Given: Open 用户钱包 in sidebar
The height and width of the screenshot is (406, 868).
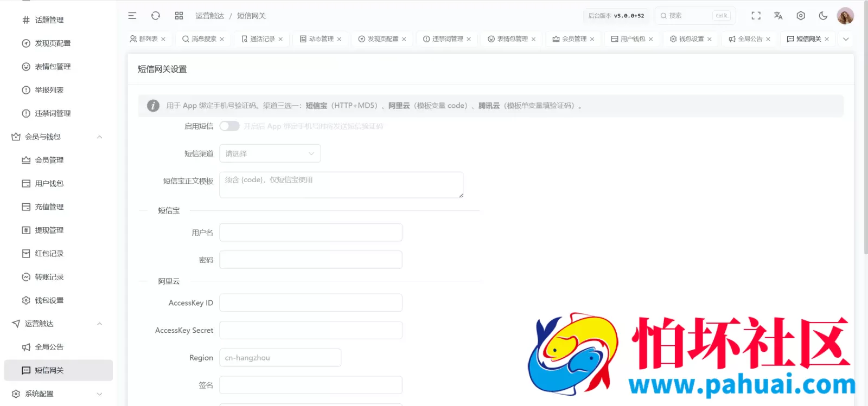Looking at the screenshot, I should (x=59, y=183).
